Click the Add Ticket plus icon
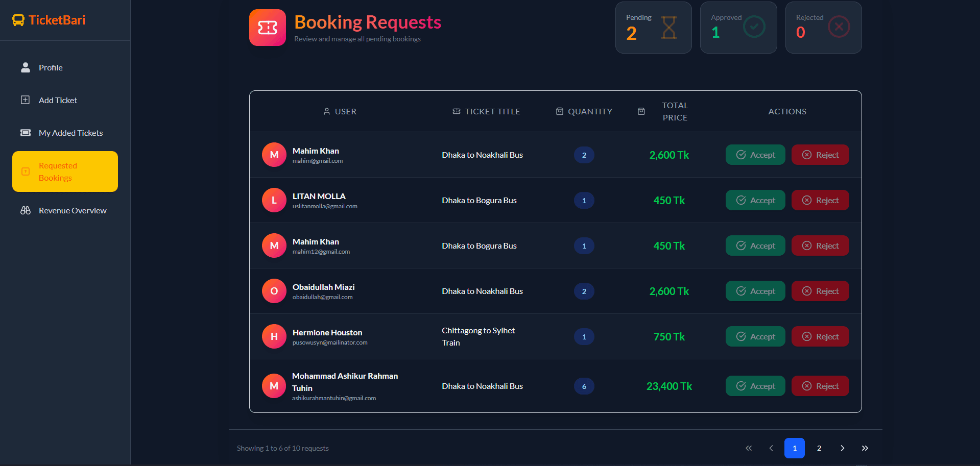Viewport: 980px width, 466px height. (x=25, y=100)
